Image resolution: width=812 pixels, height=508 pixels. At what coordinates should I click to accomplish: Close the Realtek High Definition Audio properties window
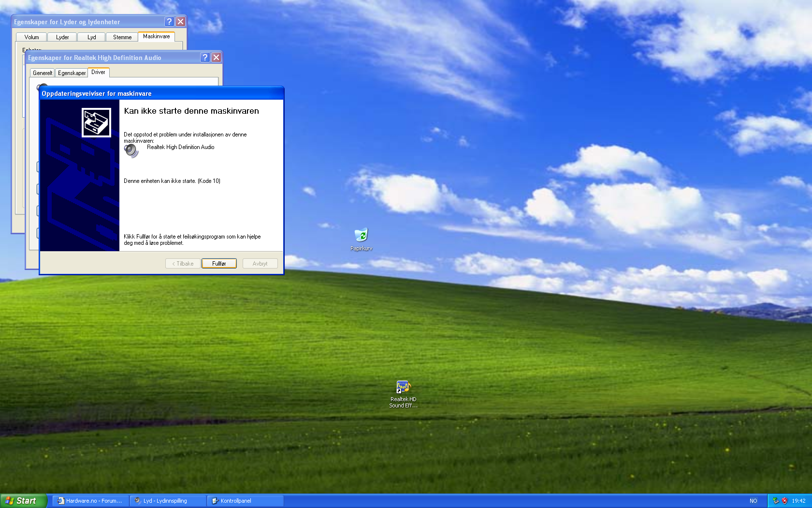click(216, 58)
